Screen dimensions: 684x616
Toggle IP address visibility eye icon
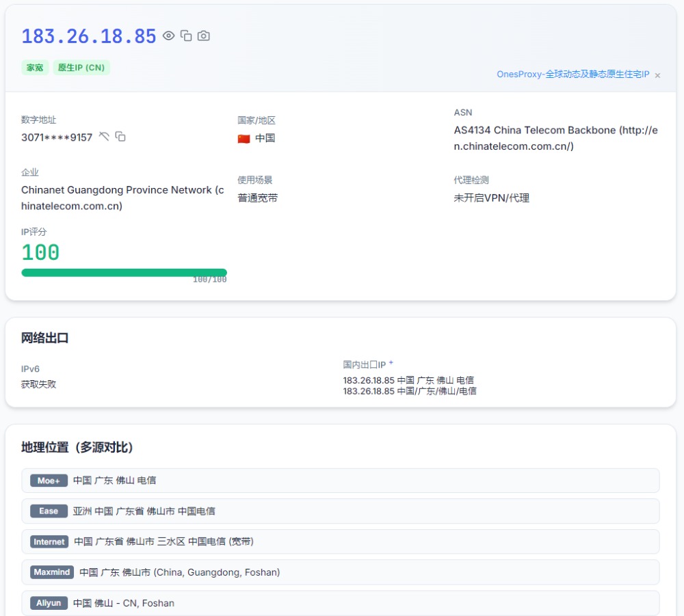169,36
